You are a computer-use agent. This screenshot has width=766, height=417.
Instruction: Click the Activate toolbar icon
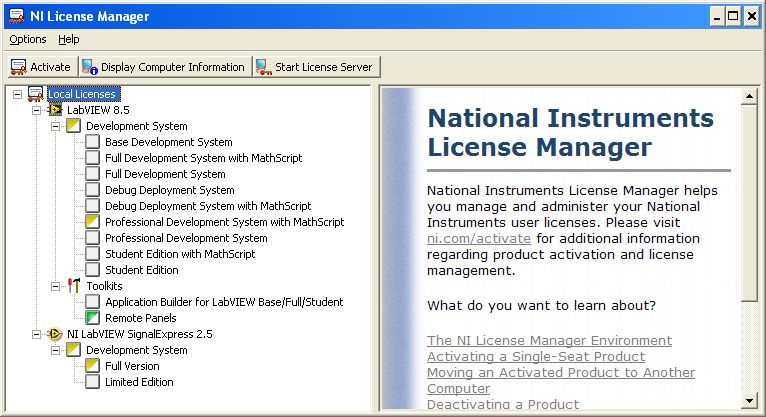19,67
